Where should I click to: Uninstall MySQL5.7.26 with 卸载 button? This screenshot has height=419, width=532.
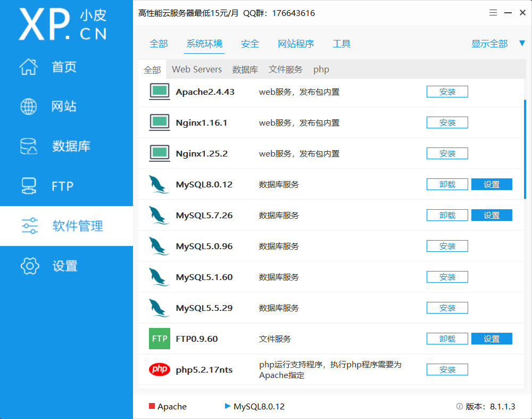click(447, 215)
